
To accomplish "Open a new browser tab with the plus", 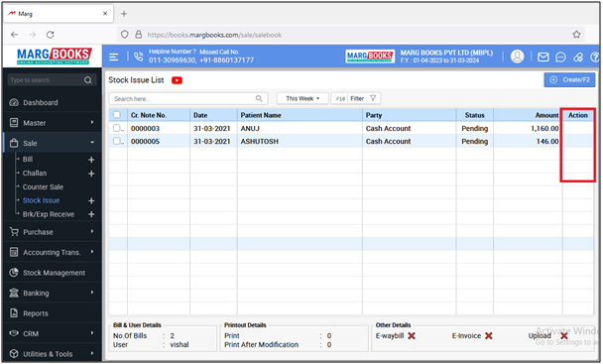I will pos(124,14).
